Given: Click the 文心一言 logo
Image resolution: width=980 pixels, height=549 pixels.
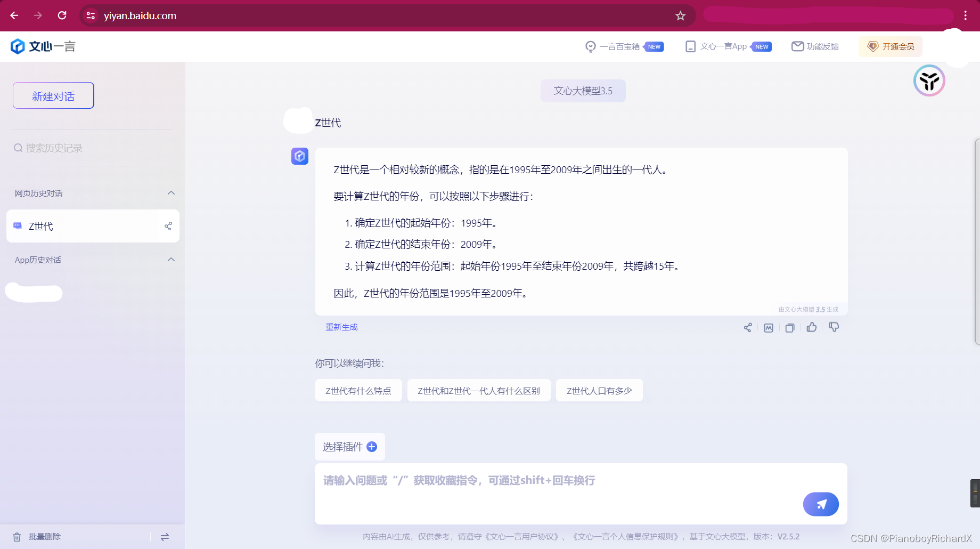Looking at the screenshot, I should [x=43, y=46].
